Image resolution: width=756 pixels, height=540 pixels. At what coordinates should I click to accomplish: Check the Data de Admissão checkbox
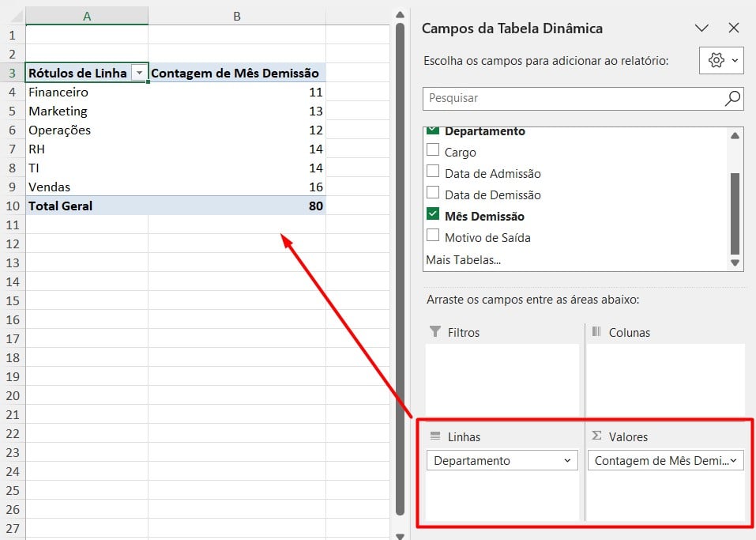pyautogui.click(x=433, y=172)
